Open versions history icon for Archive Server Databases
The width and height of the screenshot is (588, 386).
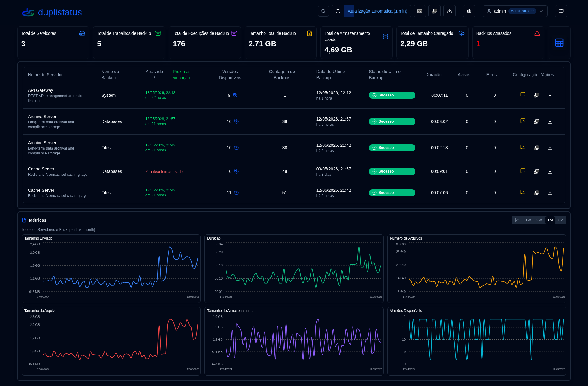(236, 121)
